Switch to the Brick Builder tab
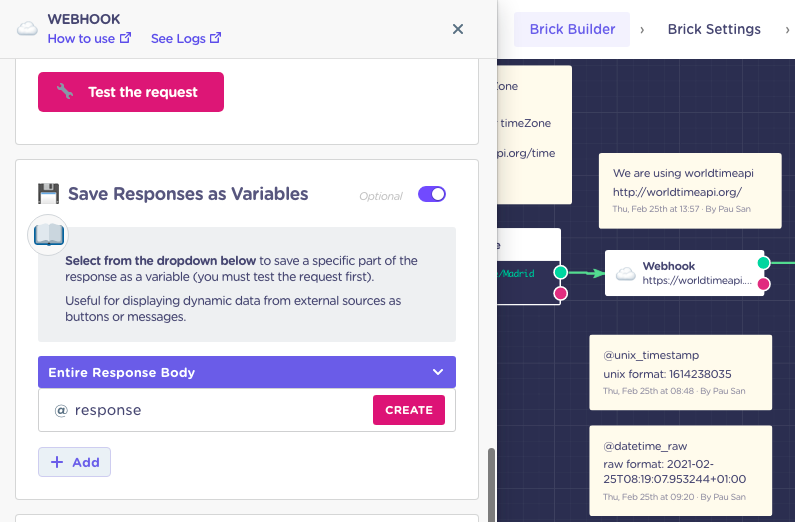Viewport: 795px width, 522px height. [572, 29]
